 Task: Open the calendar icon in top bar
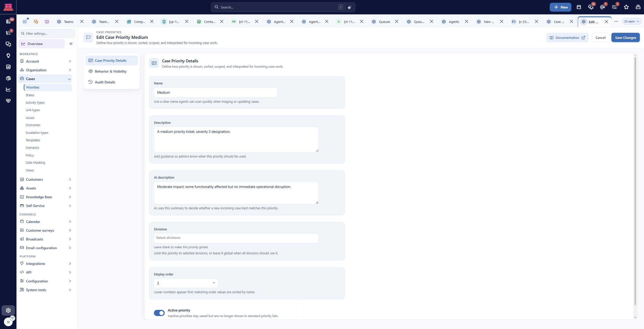579,7
